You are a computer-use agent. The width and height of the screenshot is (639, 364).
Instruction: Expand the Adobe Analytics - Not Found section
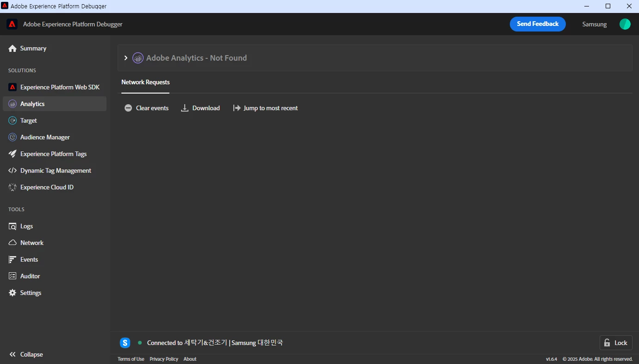point(125,58)
